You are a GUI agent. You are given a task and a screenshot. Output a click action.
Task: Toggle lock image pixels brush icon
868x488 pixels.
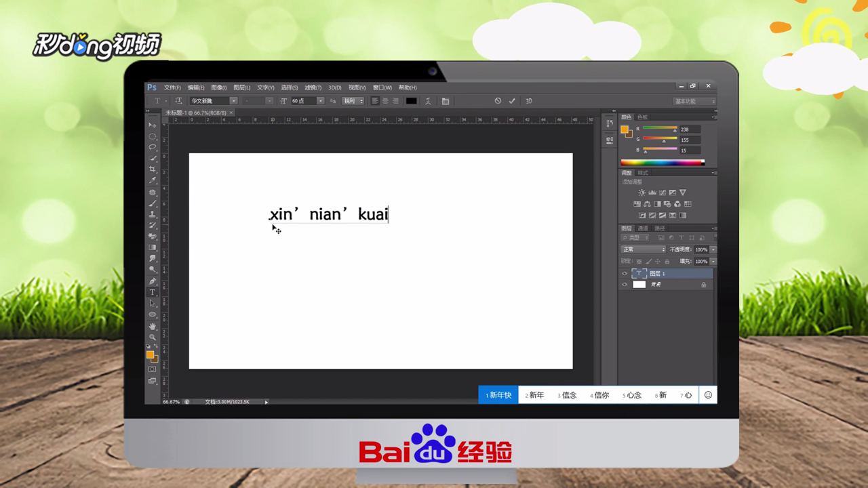coord(648,262)
